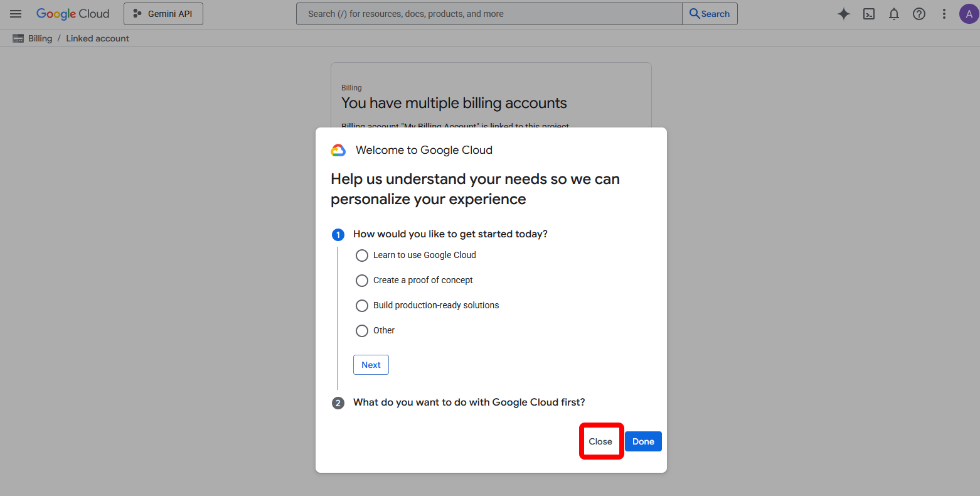Viewport: 980px width, 496px height.
Task: Click the blue Done button
Action: 643,441
